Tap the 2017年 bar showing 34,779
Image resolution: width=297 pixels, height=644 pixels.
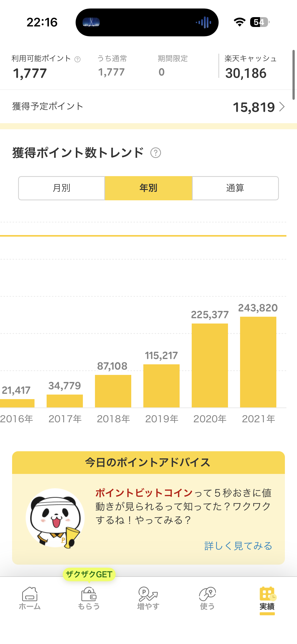click(x=65, y=401)
